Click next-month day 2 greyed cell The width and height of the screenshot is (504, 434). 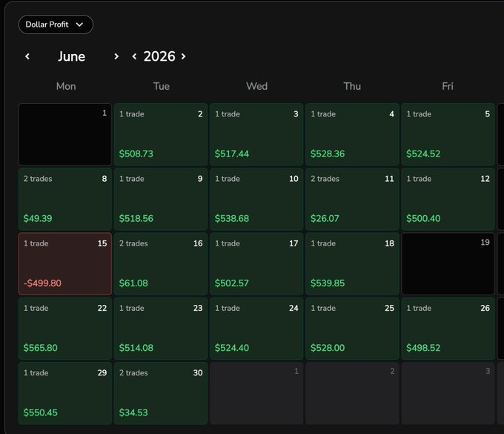pos(352,393)
